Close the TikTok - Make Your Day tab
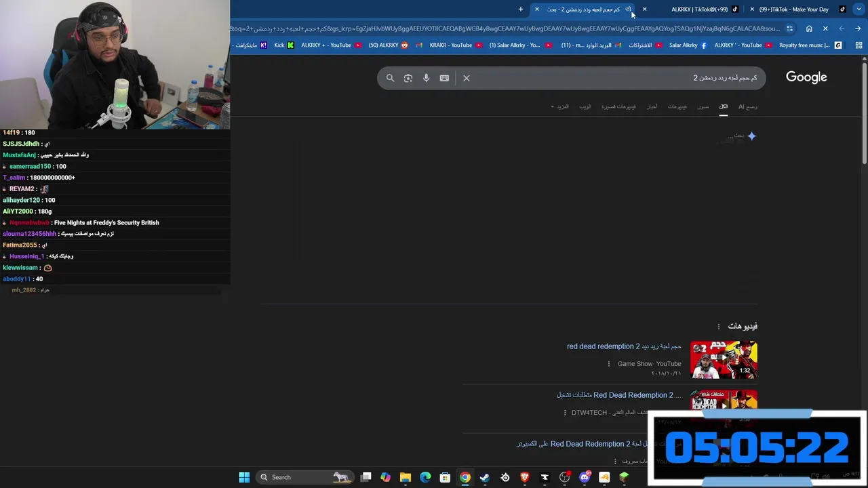Screen dimensions: 868x488 pos(752,9)
